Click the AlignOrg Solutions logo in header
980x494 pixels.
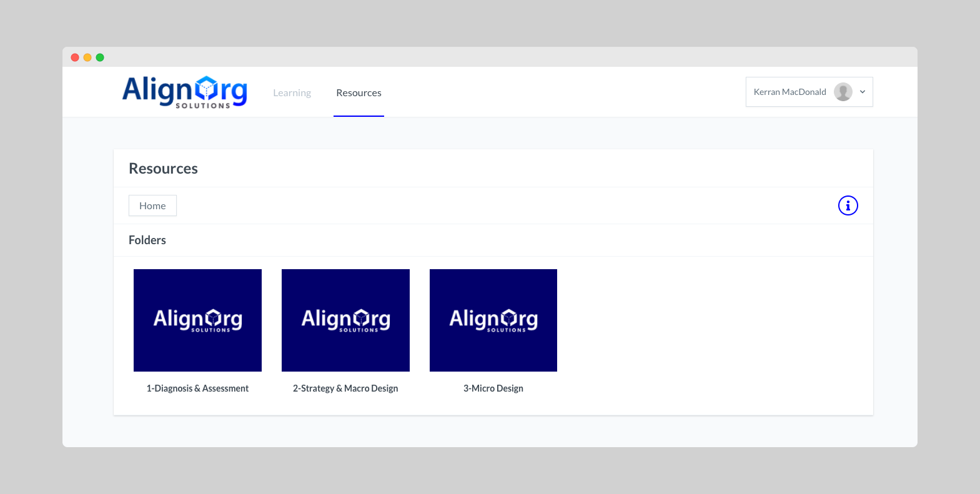click(x=185, y=92)
